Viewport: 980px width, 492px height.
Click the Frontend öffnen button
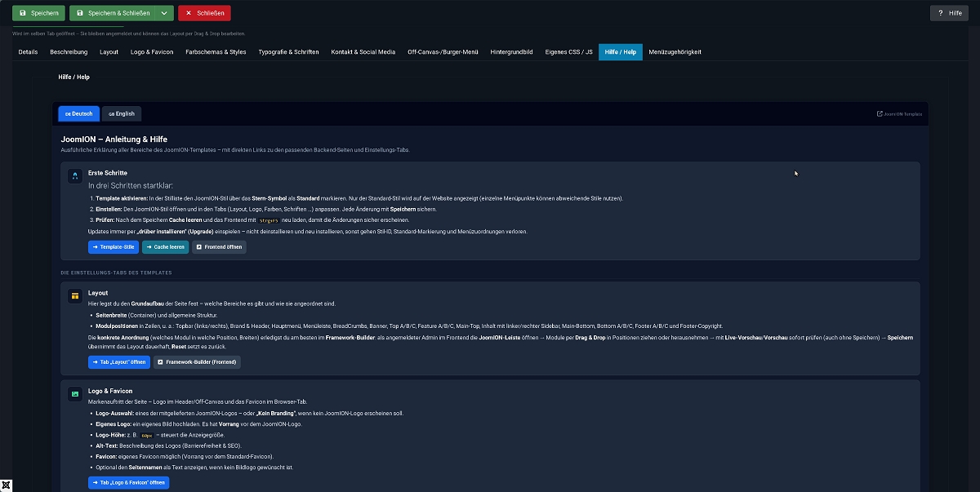click(x=219, y=246)
